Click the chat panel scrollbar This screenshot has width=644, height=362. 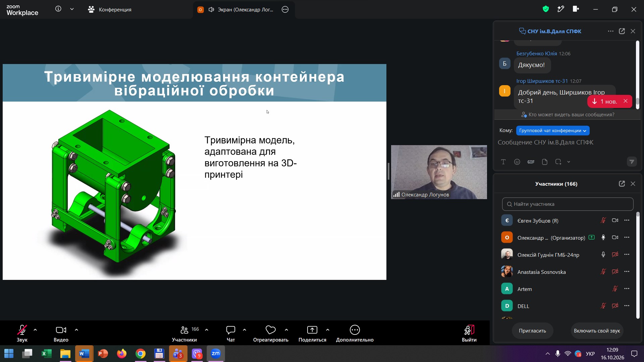(x=637, y=74)
